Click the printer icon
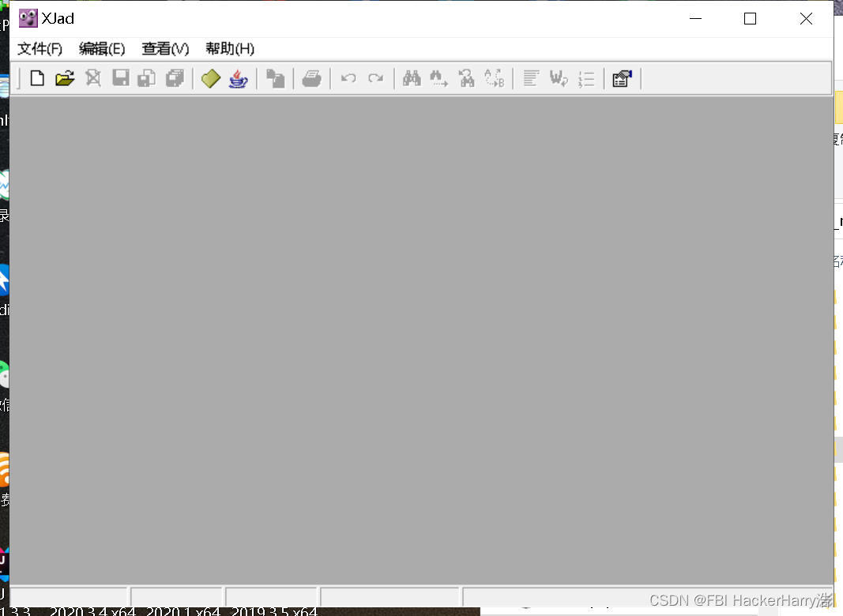Viewport: 843px width, 616px height. click(312, 78)
